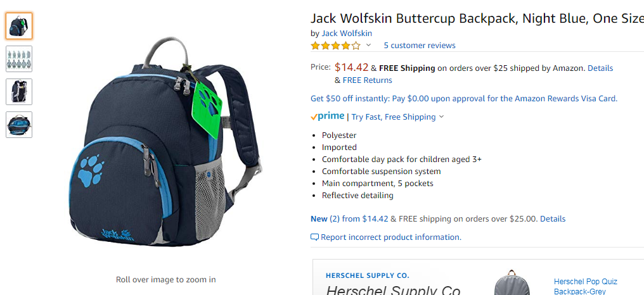This screenshot has height=295, width=644.
Task: Click the Amazon Rewards Visa Card offer
Action: 464,99
